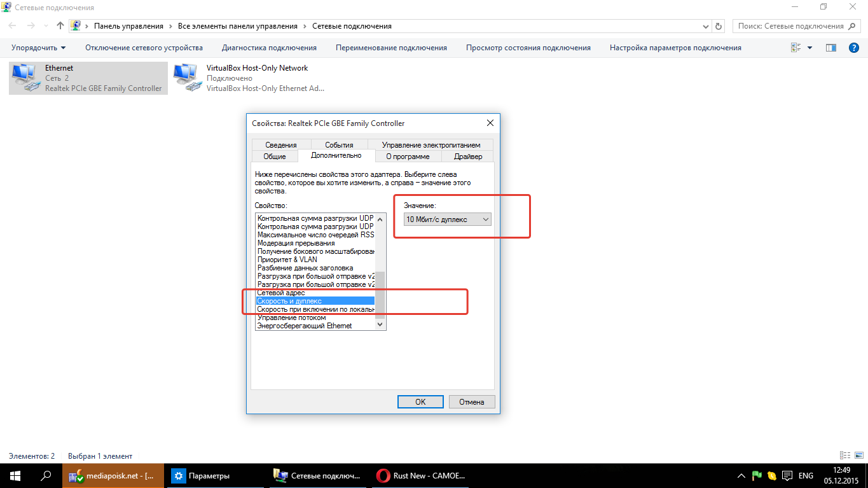The width and height of the screenshot is (868, 488).
Task: Open the Windows Start menu
Action: [x=15, y=475]
